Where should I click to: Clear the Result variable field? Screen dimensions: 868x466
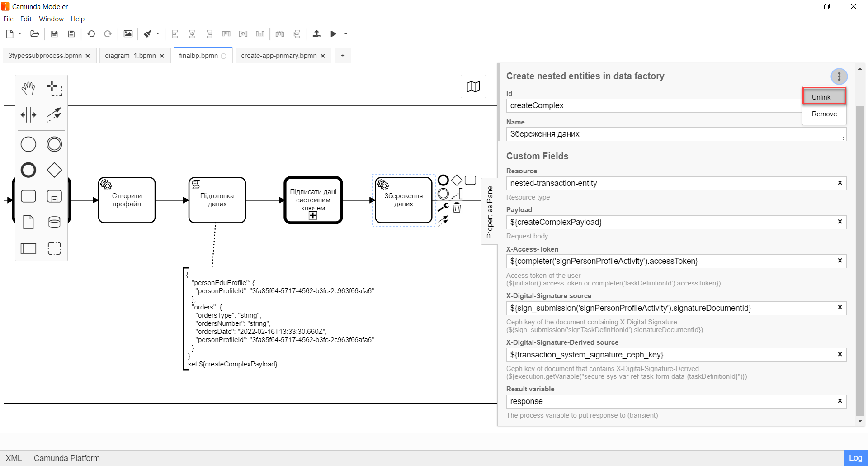840,401
